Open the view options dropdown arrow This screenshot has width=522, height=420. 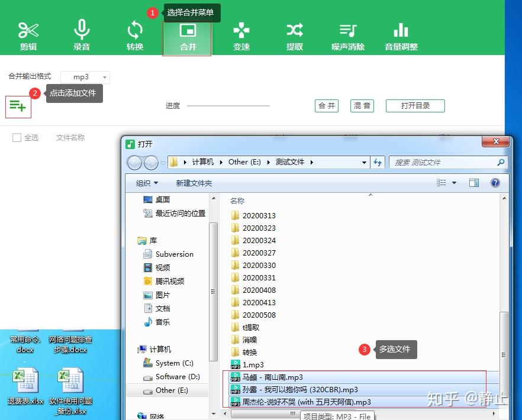tap(454, 183)
